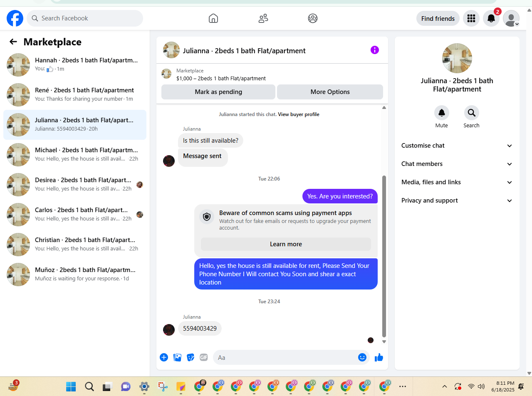Image resolution: width=532 pixels, height=396 pixels.
Task: Open the GIF picker icon
Action: 203,357
